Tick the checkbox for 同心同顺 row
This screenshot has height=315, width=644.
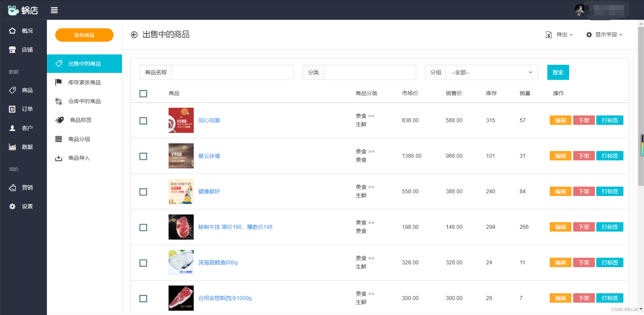coord(143,121)
